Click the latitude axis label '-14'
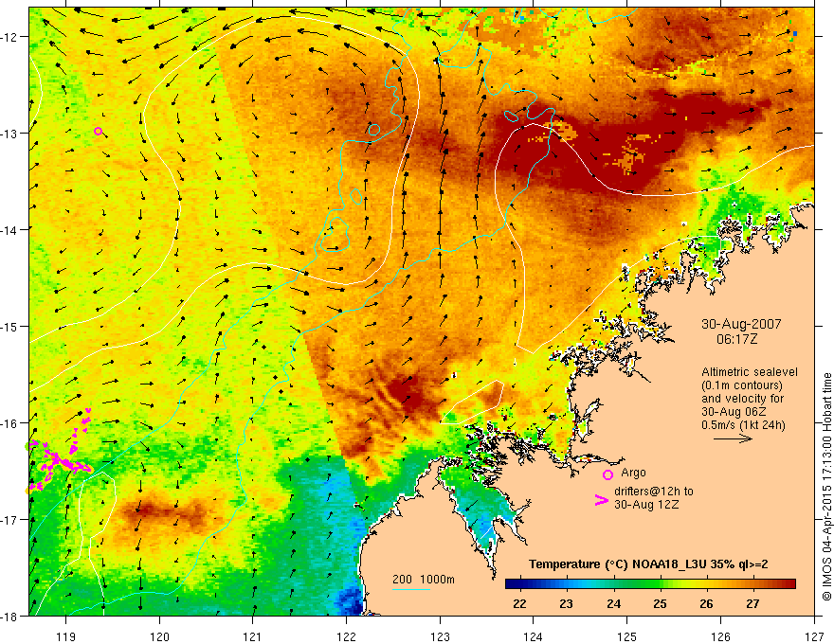This screenshot has height=644, width=834. (9, 230)
